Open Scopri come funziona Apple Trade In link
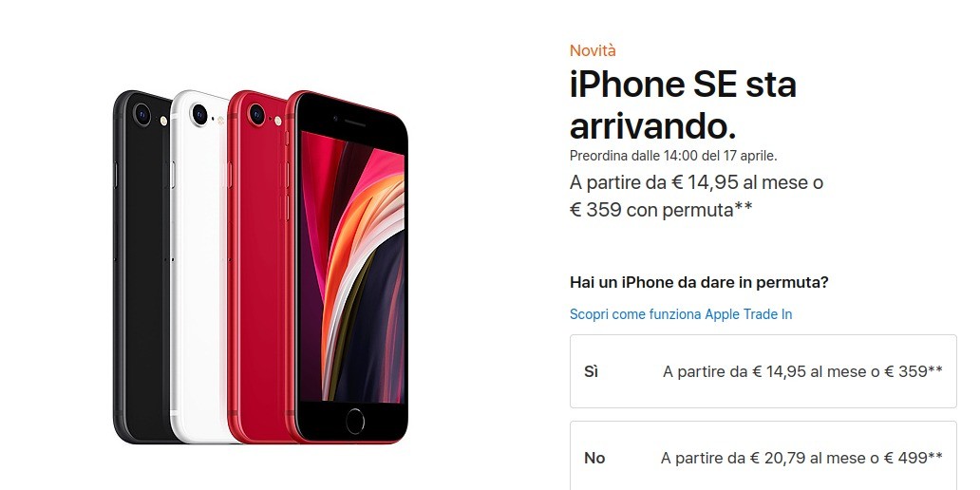Viewport: 980px width, 490px height. (681, 314)
